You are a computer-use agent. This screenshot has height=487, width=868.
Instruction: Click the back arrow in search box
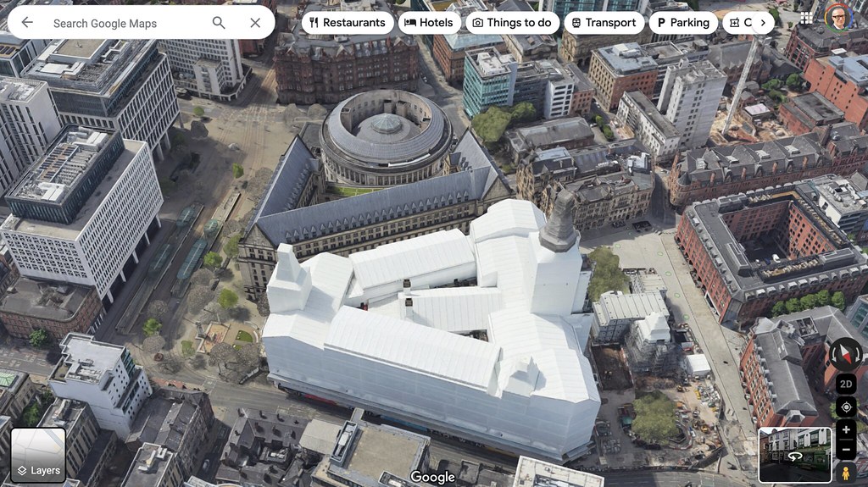tap(27, 23)
